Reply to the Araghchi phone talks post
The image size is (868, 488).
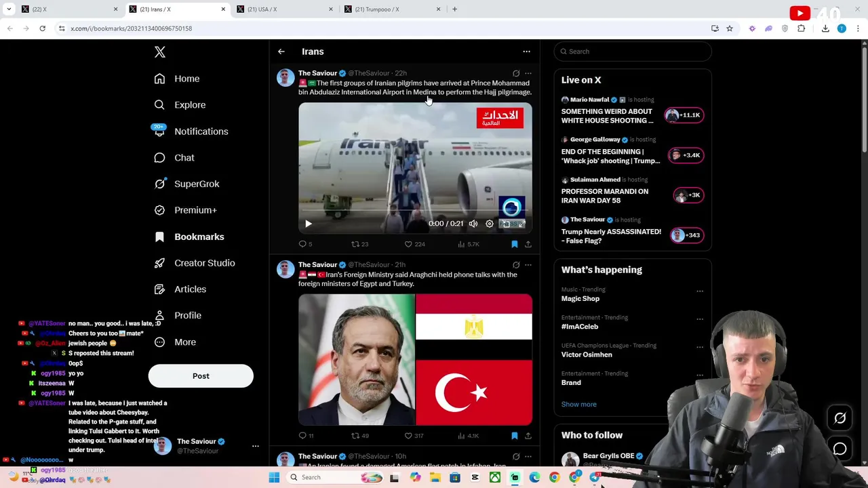click(x=307, y=436)
